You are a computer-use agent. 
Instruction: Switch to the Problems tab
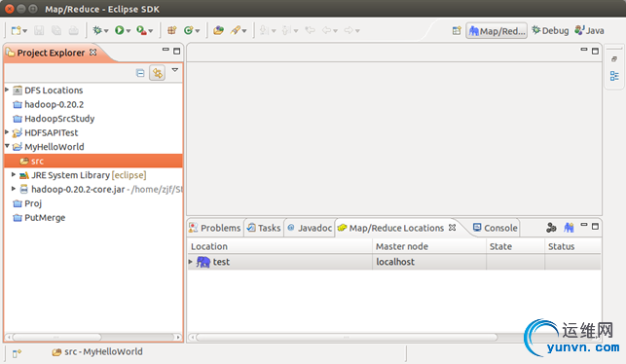point(215,228)
